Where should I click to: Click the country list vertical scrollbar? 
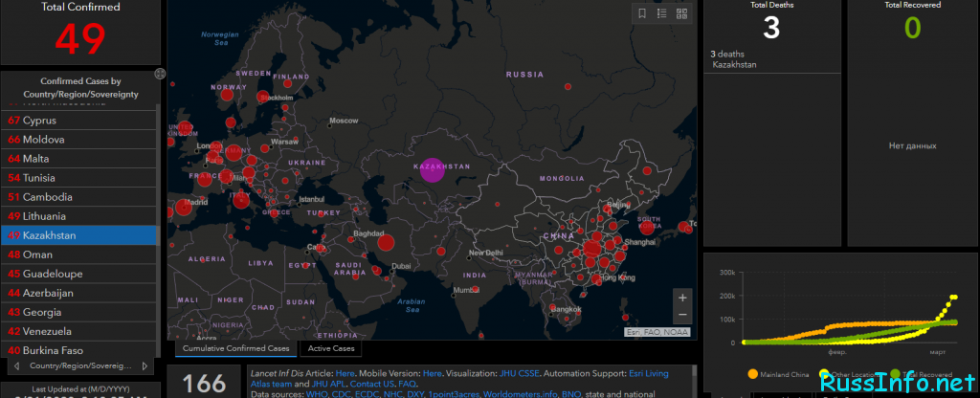tap(159, 232)
